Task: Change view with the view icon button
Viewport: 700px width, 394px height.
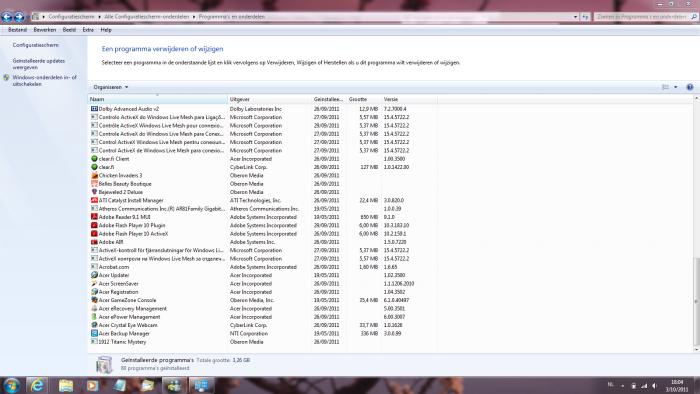Action: (x=665, y=87)
